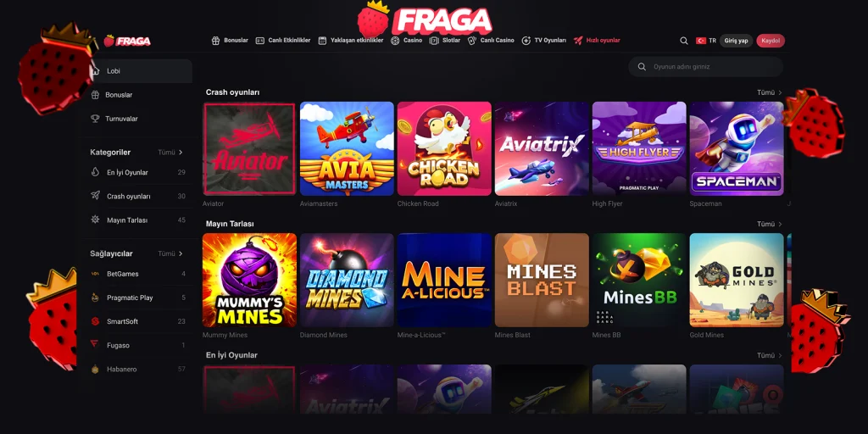Open Crash oyunları rocket icon in sidebar
Image resolution: width=868 pixels, height=434 pixels.
[x=95, y=196]
